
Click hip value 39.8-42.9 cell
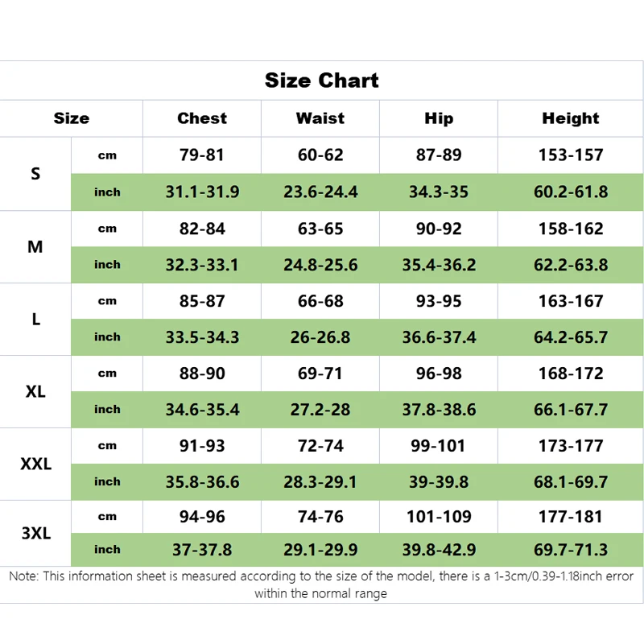(x=439, y=550)
